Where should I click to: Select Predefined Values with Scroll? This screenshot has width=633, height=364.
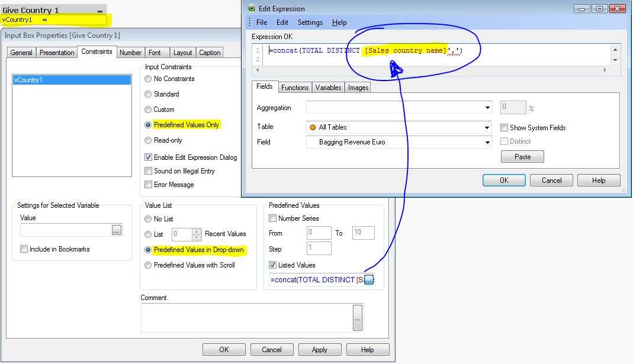point(148,265)
